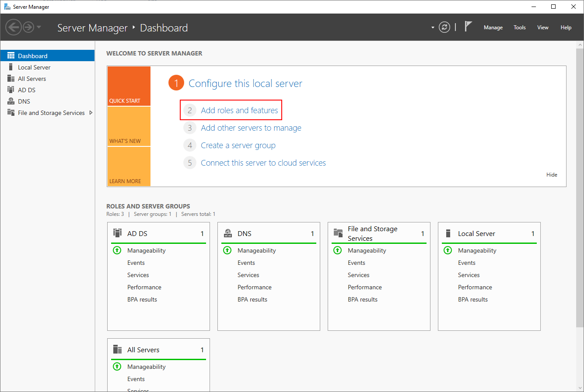Open the All Servers tile title
This screenshot has width=584, height=392.
tap(143, 350)
